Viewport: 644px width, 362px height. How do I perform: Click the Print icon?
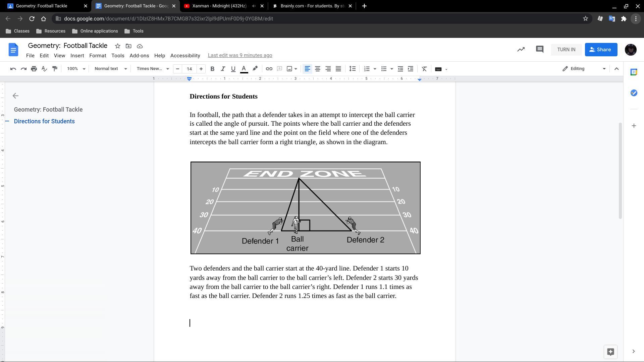pos(34,69)
